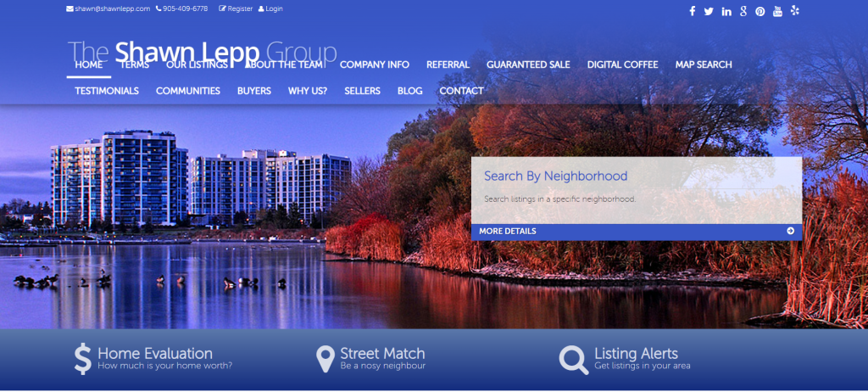Click 'How much is your home worth?' text
868x392 pixels.
pyautogui.click(x=165, y=366)
